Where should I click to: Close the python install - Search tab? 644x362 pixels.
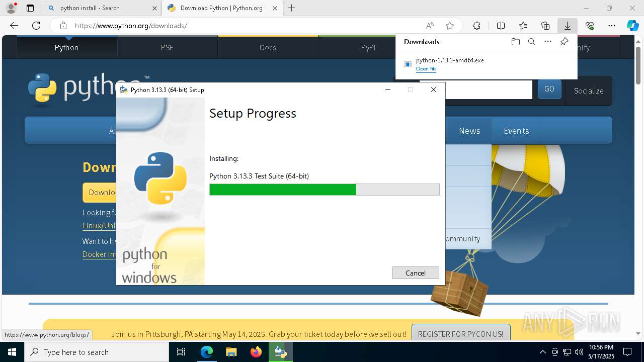154,8
